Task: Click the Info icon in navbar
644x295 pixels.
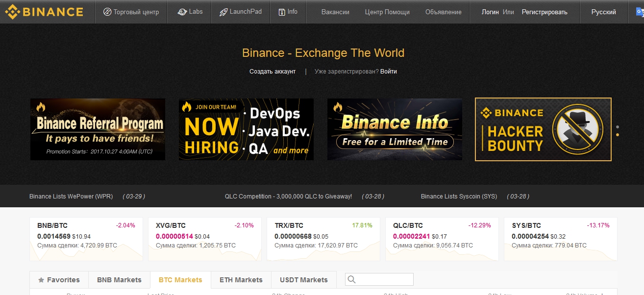Action: click(282, 12)
